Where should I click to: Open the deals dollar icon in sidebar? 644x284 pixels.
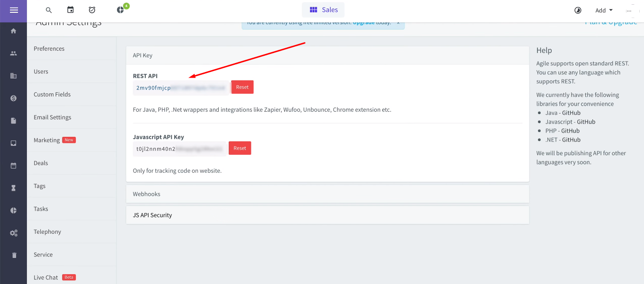pyautogui.click(x=13, y=98)
